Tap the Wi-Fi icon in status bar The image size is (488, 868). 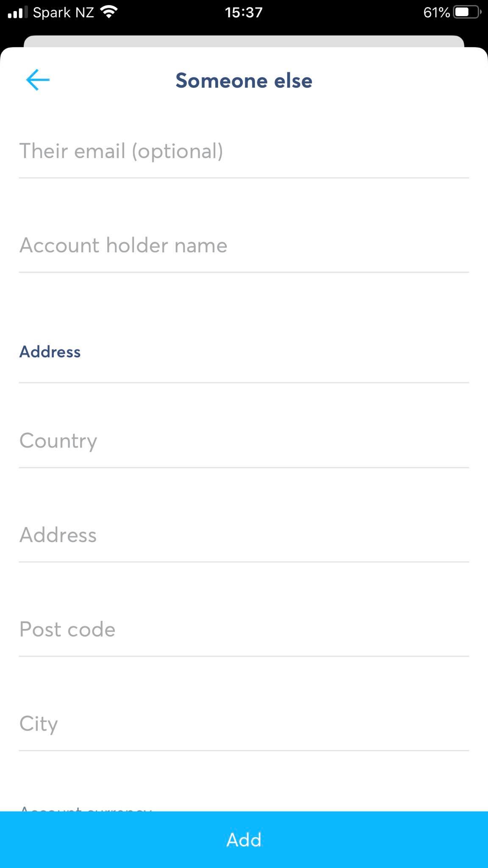[109, 12]
